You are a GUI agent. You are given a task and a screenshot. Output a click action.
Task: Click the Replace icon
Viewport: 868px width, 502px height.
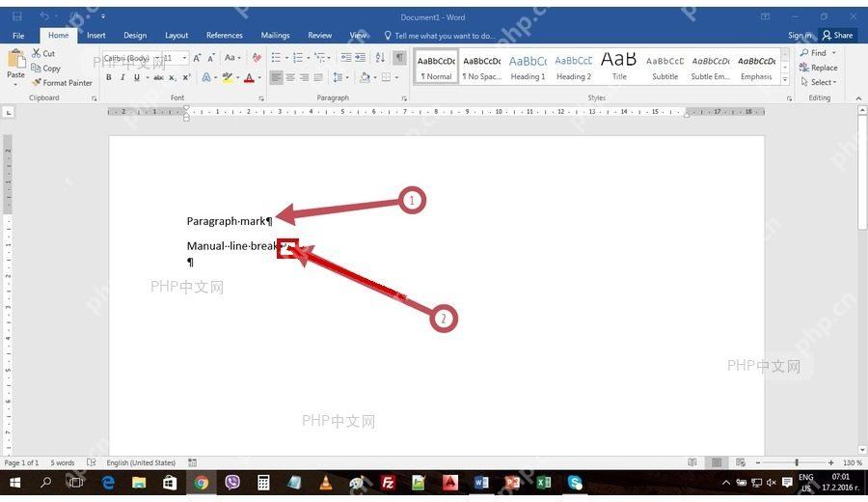click(x=804, y=67)
